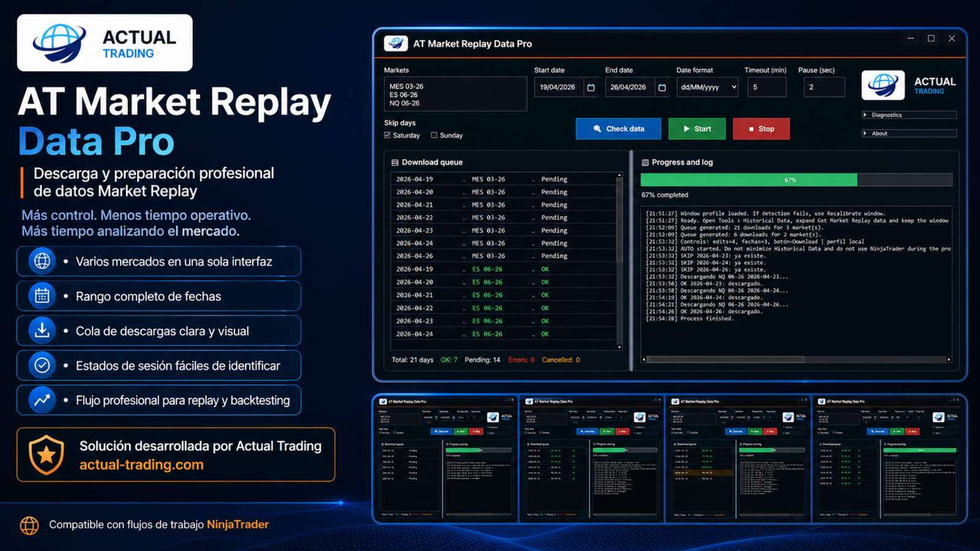The height and width of the screenshot is (551, 980).
Task: Open the Diagnostics panel
Action: (909, 114)
